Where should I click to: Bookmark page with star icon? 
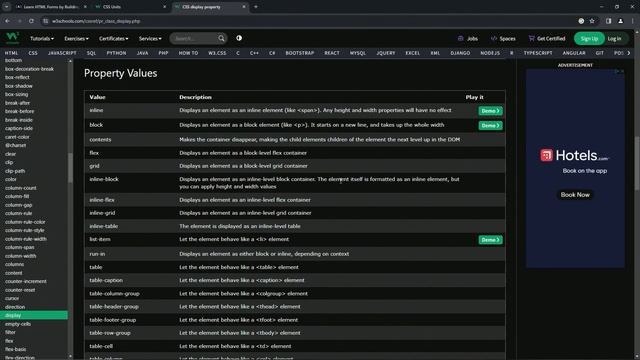coord(592,21)
